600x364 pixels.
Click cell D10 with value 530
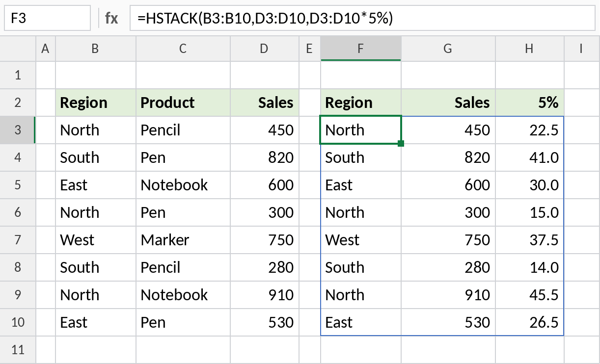coord(265,322)
